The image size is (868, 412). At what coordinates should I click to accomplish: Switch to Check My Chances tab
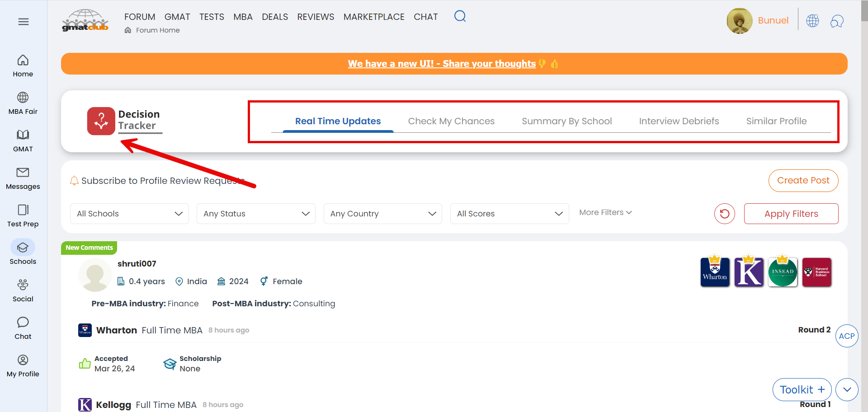451,121
